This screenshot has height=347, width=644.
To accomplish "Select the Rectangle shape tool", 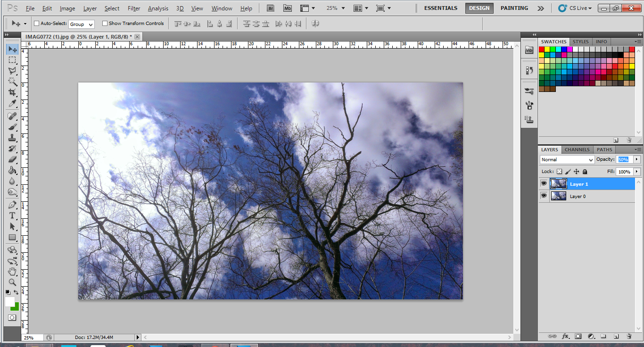I will pyautogui.click(x=12, y=237).
